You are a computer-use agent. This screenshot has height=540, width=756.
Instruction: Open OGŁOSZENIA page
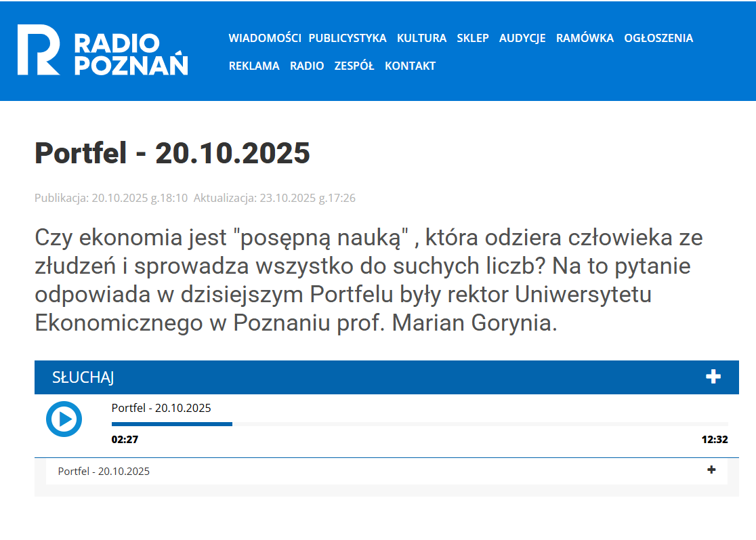658,38
